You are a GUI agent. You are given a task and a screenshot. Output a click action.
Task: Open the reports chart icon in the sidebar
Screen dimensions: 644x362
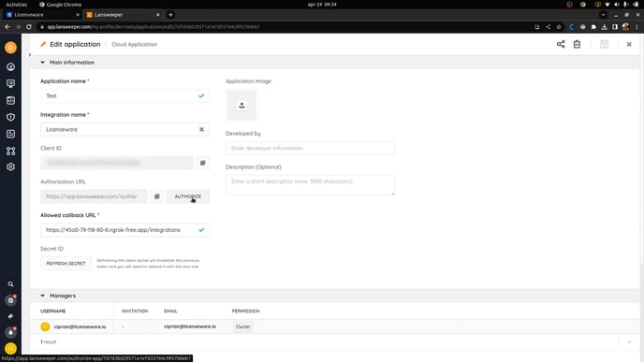10,134
